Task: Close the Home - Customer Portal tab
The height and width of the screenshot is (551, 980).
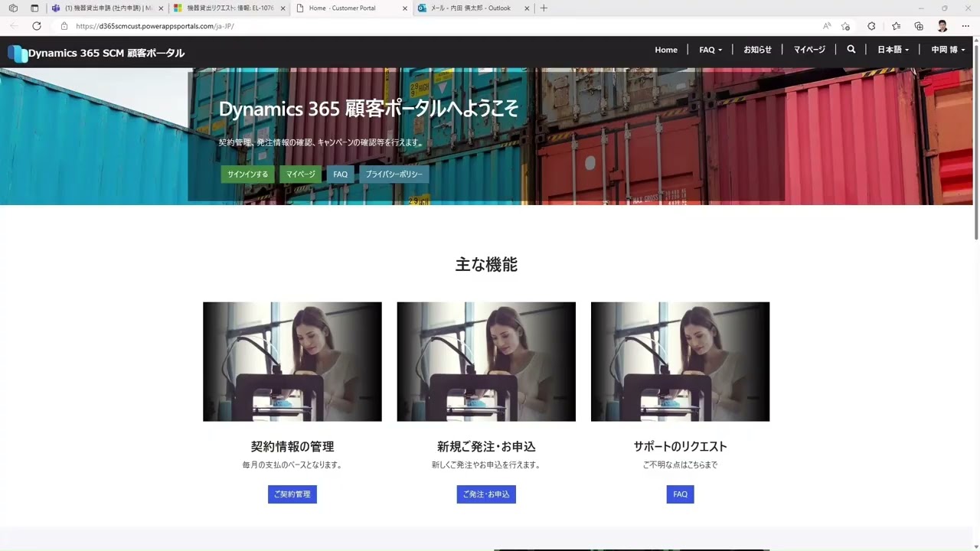Action: pos(405,8)
